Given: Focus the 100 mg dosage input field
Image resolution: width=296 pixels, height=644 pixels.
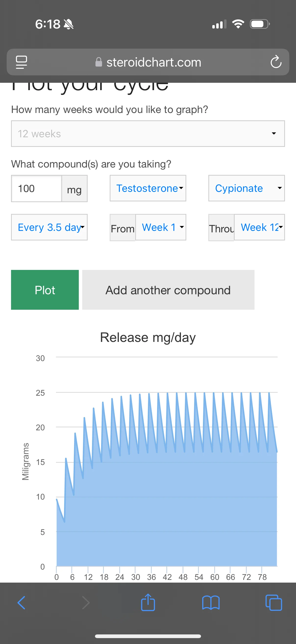Looking at the screenshot, I should point(37,188).
